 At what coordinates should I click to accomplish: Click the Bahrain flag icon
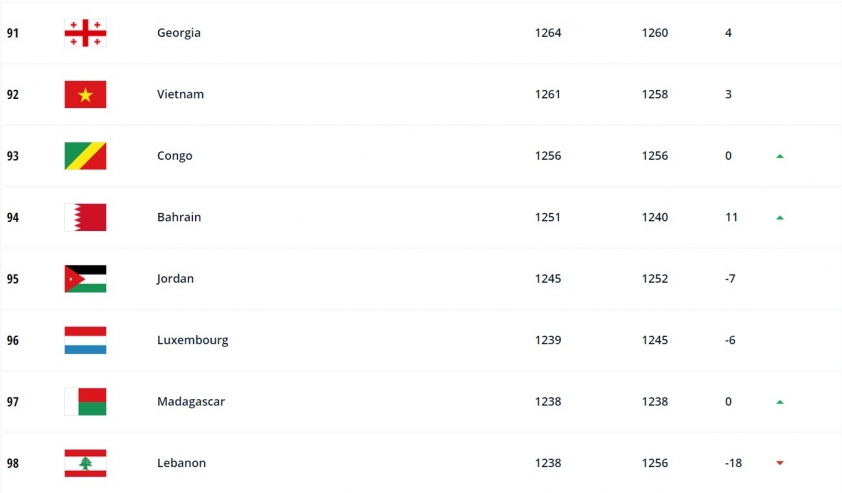[x=85, y=218]
